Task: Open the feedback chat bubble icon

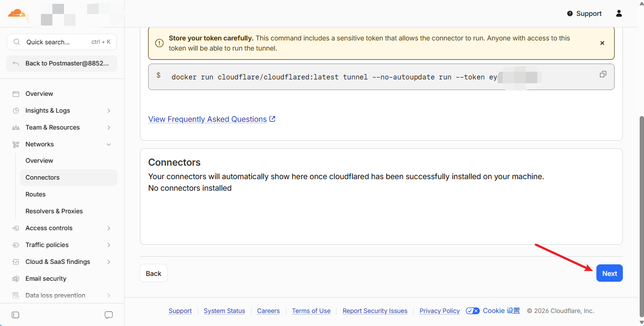Action: (109, 315)
